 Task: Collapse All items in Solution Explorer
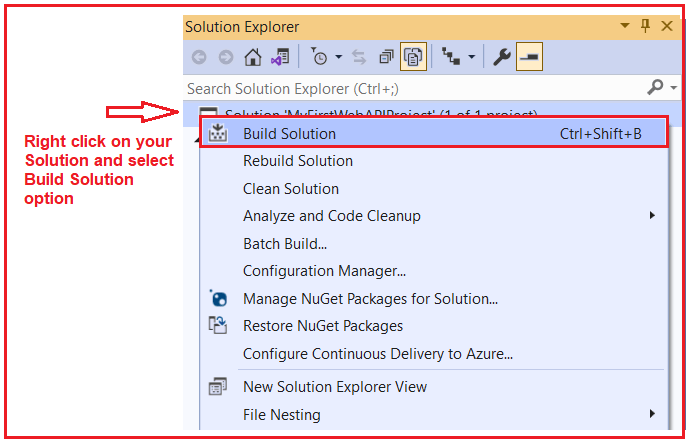(386, 57)
